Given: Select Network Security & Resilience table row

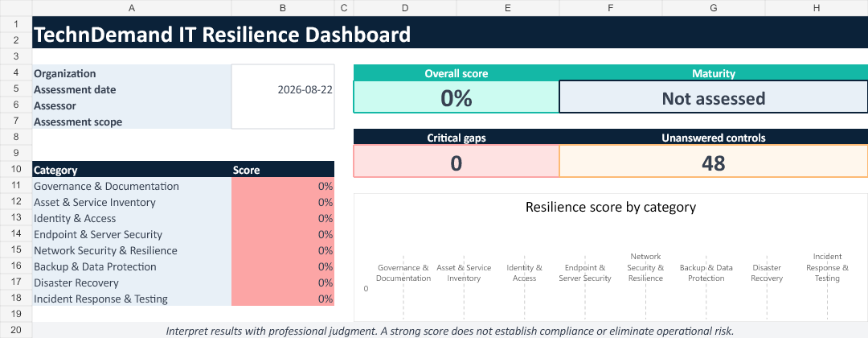Looking at the screenshot, I should 183,250.
